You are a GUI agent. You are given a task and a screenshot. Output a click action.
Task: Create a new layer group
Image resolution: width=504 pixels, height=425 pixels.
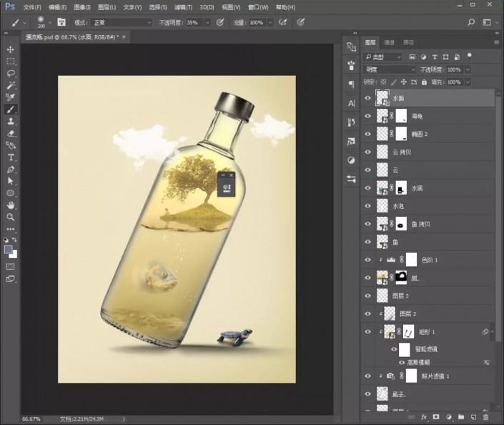(x=461, y=417)
